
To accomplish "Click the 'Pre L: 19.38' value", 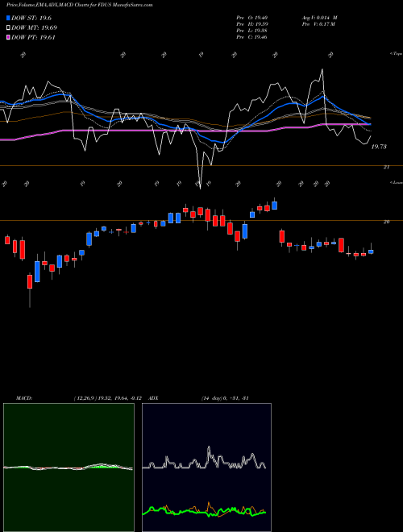I will click(x=251, y=31).
